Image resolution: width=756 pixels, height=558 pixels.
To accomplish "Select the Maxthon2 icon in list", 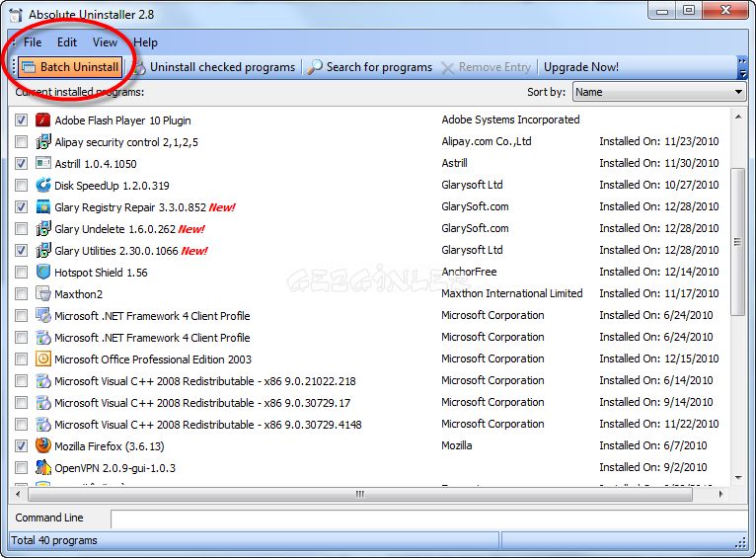I will (x=42, y=293).
